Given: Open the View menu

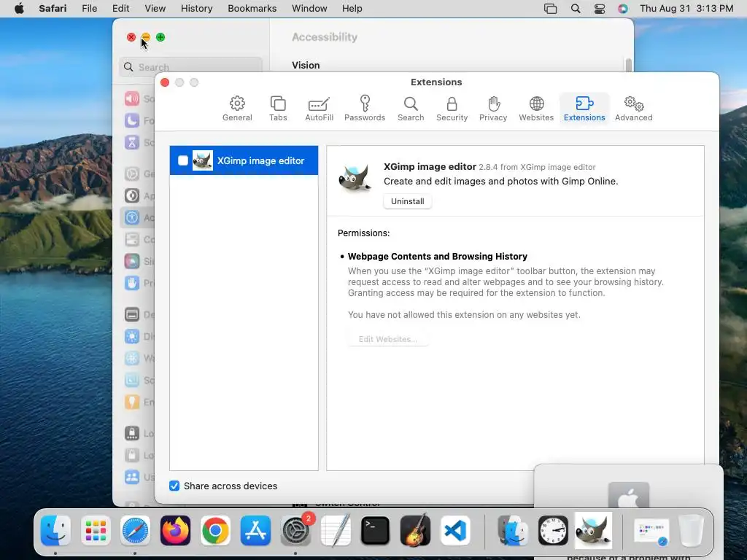Looking at the screenshot, I should (155, 9).
